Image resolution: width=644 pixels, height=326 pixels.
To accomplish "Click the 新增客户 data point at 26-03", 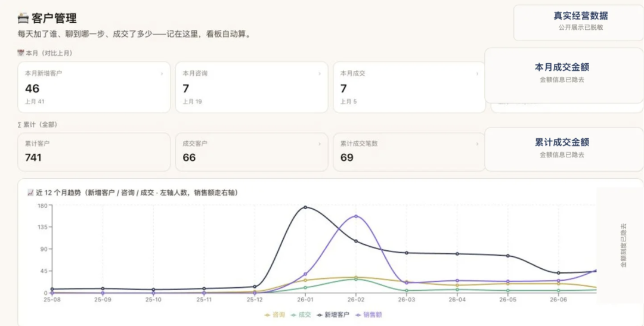I will [407, 253].
